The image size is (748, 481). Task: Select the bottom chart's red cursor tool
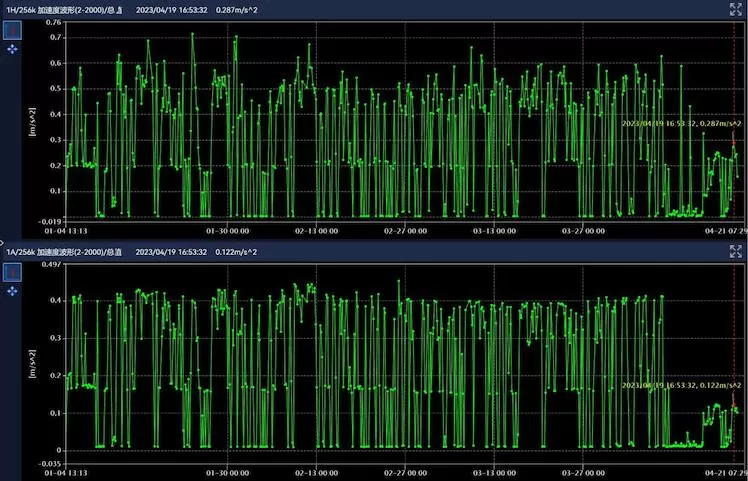(13, 272)
